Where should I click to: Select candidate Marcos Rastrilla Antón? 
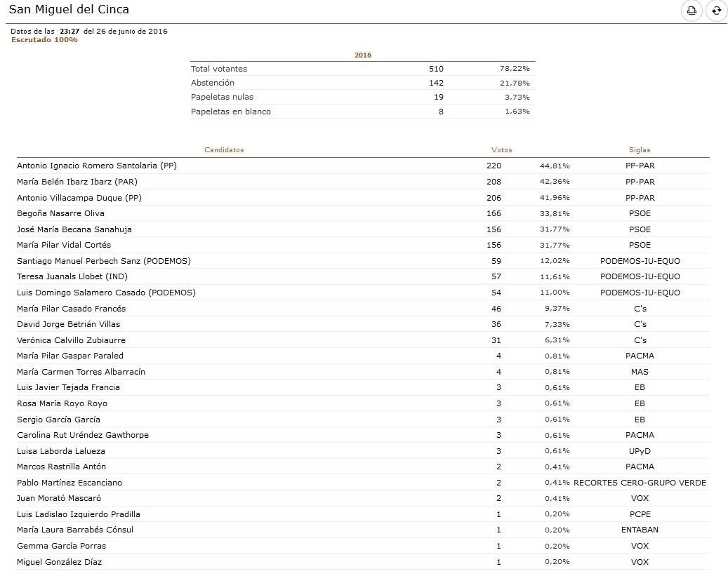(61, 467)
